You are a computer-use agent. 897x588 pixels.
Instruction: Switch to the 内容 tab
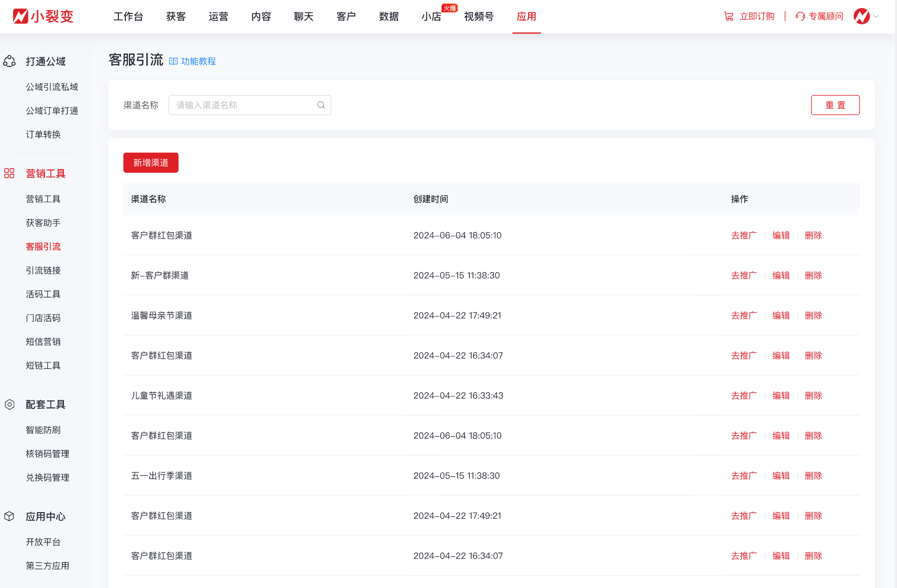click(x=261, y=16)
